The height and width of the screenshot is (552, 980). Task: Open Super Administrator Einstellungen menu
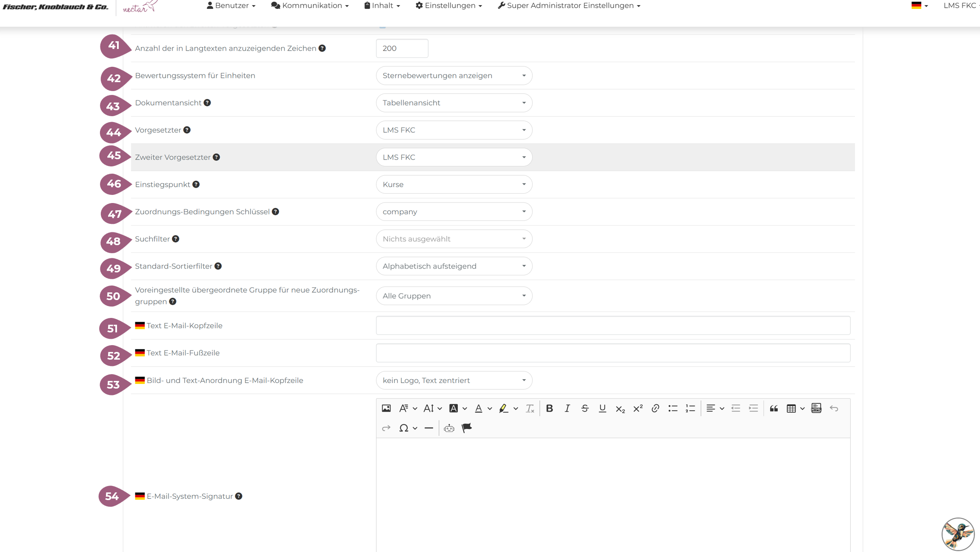(569, 6)
